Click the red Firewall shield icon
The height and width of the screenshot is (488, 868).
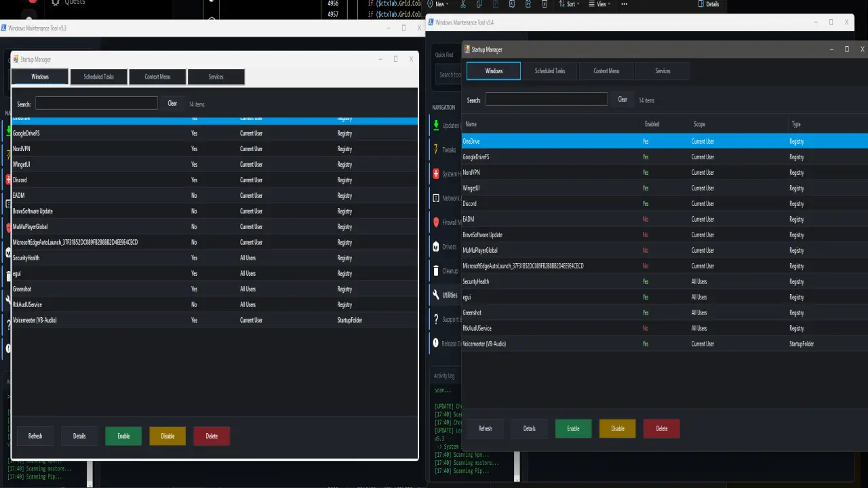tap(436, 222)
